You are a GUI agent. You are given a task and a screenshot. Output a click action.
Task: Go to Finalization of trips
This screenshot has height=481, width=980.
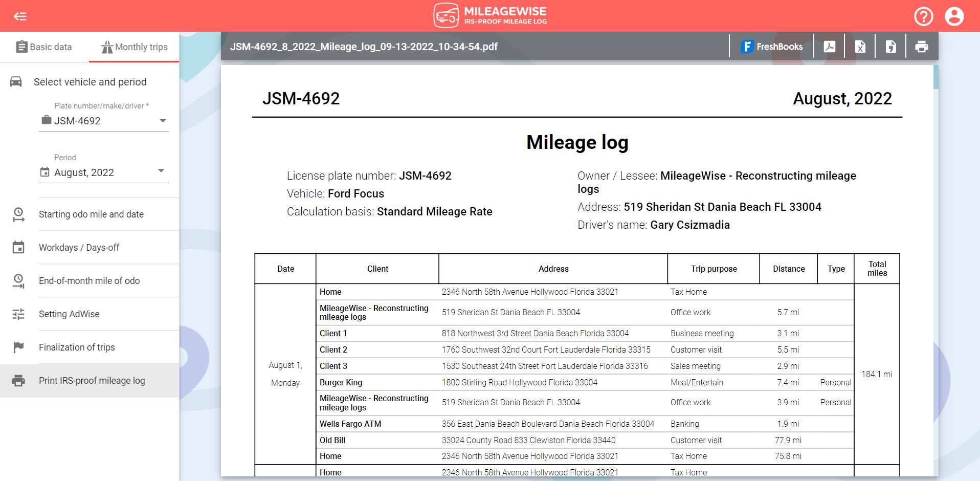click(90, 347)
